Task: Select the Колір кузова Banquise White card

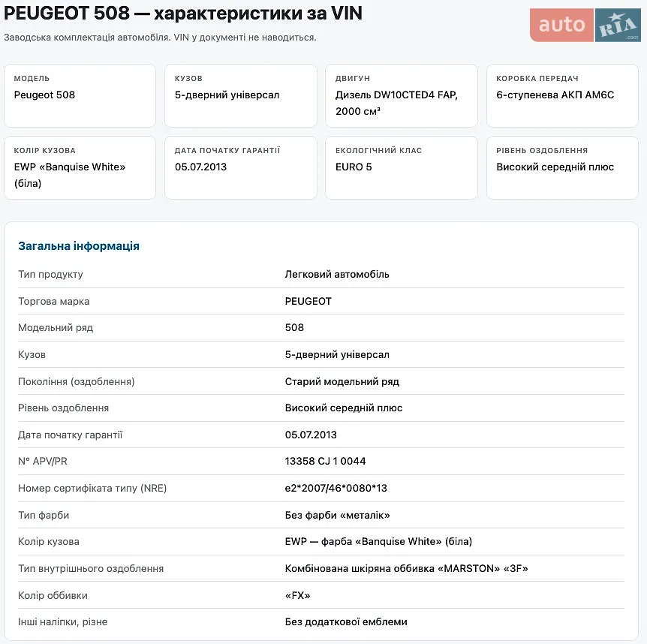Action: (x=80, y=168)
